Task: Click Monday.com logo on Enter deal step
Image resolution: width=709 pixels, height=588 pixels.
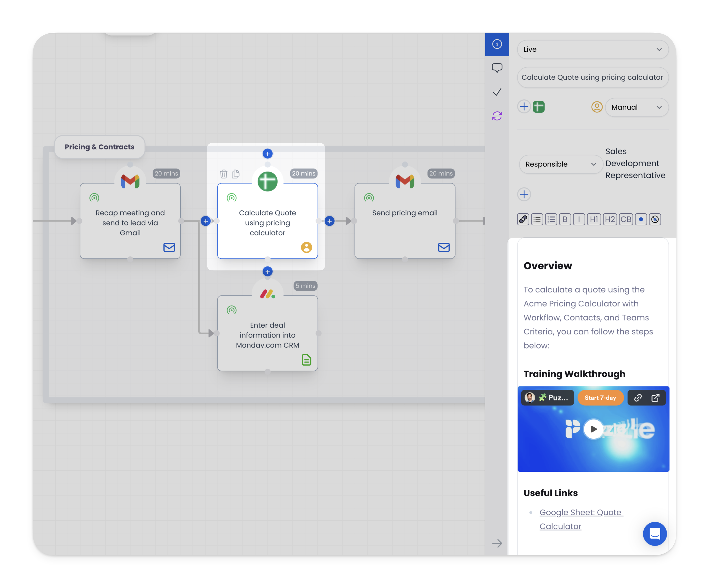Action: click(x=267, y=294)
